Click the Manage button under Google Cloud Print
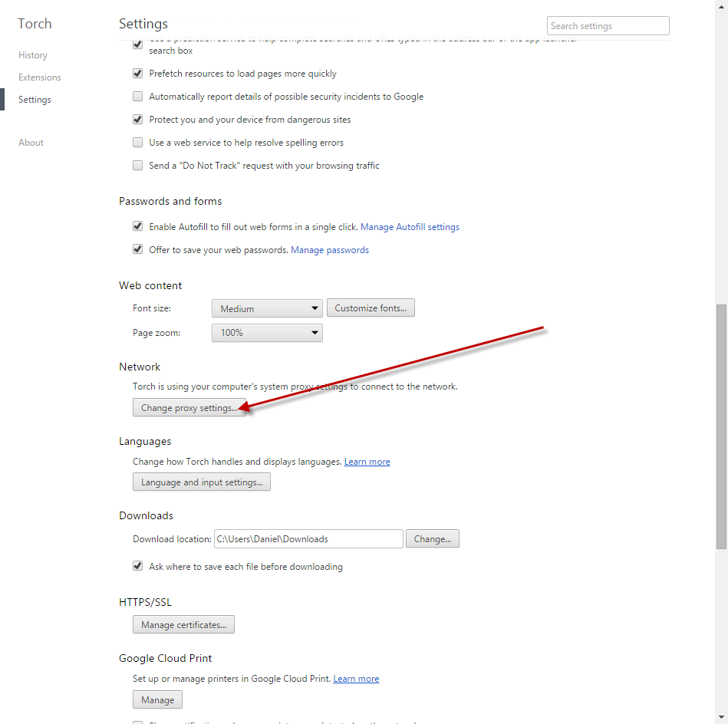728x724 pixels. point(157,699)
